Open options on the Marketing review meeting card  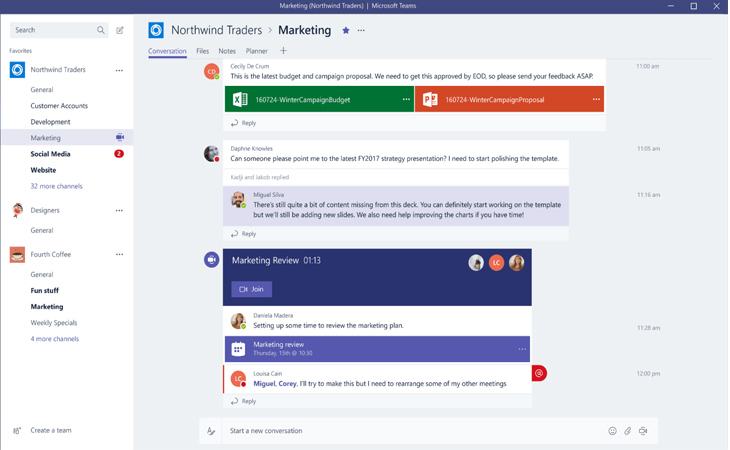tap(522, 349)
